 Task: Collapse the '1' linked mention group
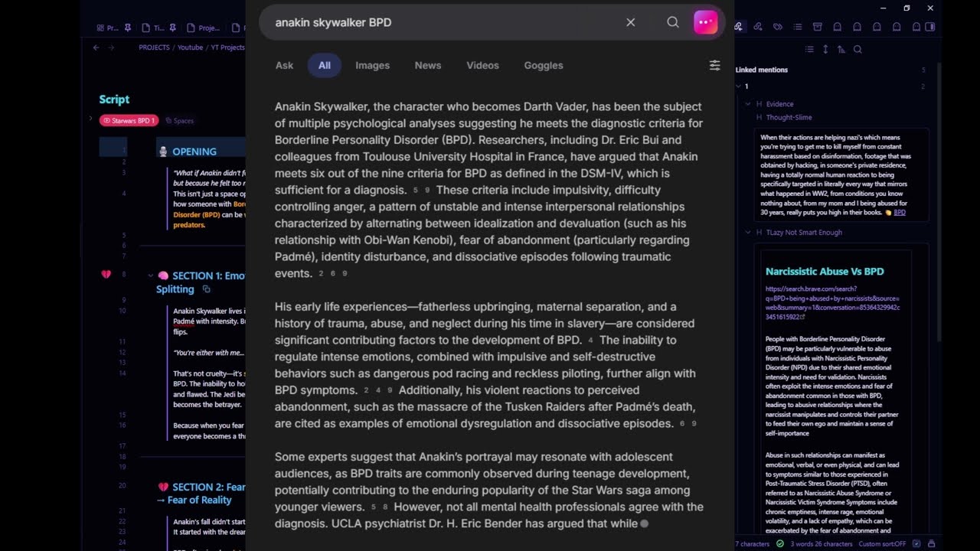[x=738, y=86]
